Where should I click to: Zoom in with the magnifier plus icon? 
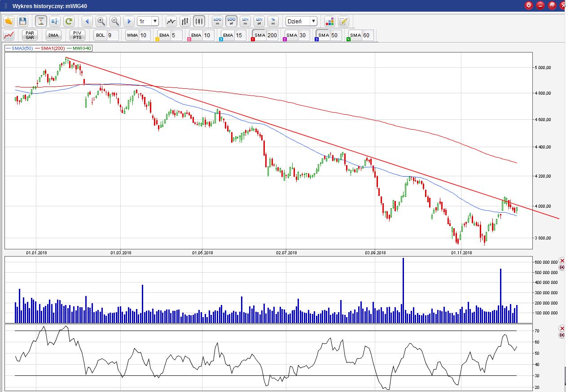101,21
